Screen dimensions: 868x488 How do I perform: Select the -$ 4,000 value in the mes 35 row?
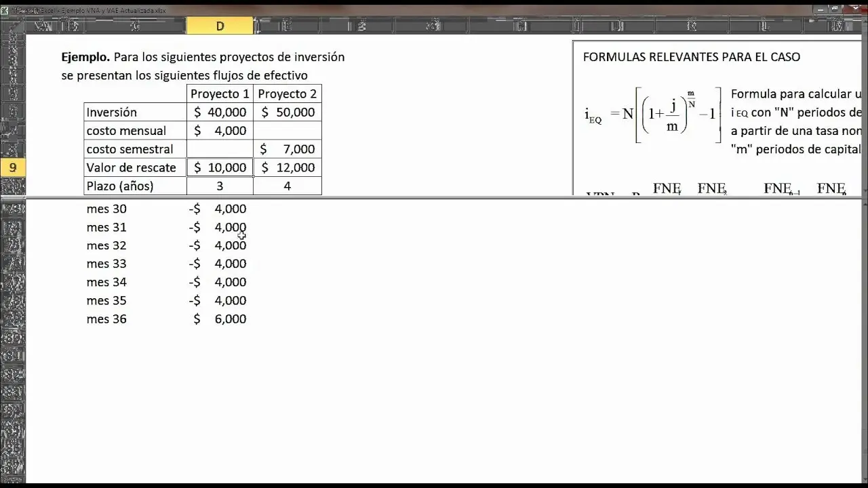click(218, 300)
